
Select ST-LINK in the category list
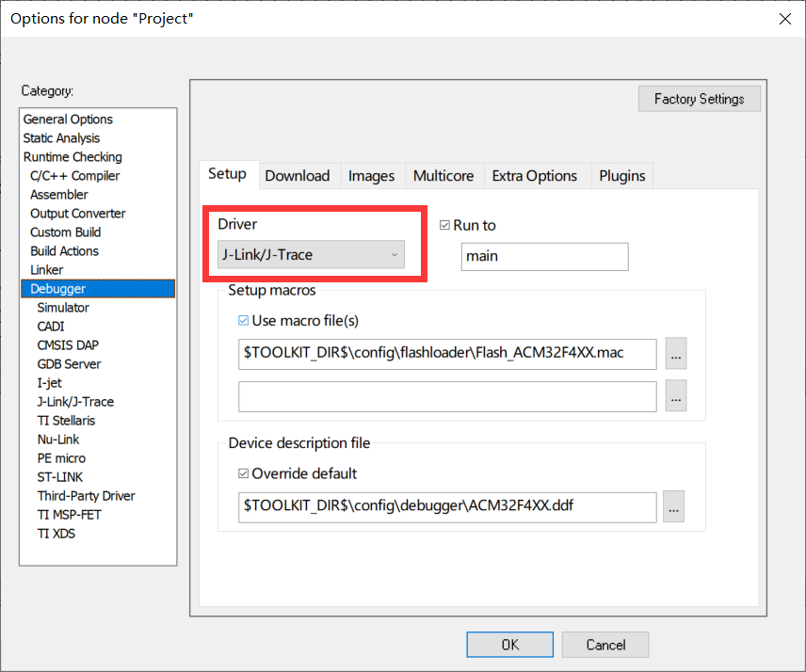tap(60, 477)
